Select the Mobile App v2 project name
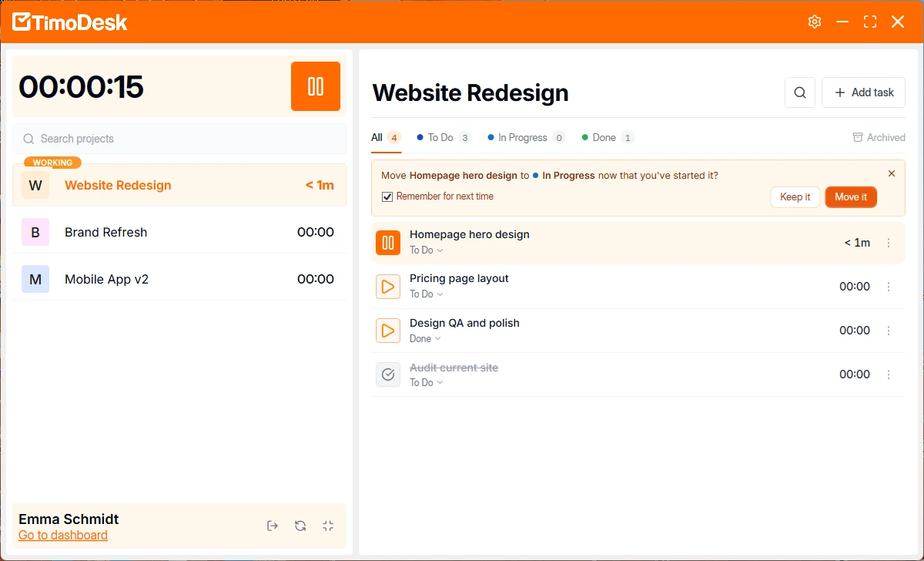The width and height of the screenshot is (924, 561). (x=106, y=279)
